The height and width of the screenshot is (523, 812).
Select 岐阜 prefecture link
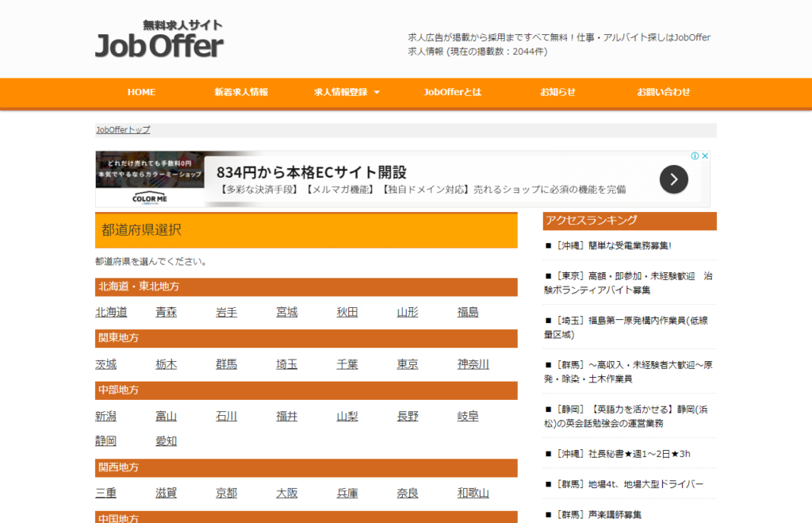(468, 416)
